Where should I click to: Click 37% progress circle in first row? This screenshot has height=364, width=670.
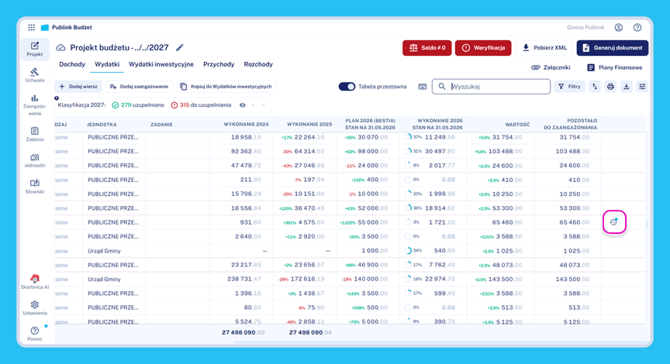pyautogui.click(x=408, y=137)
